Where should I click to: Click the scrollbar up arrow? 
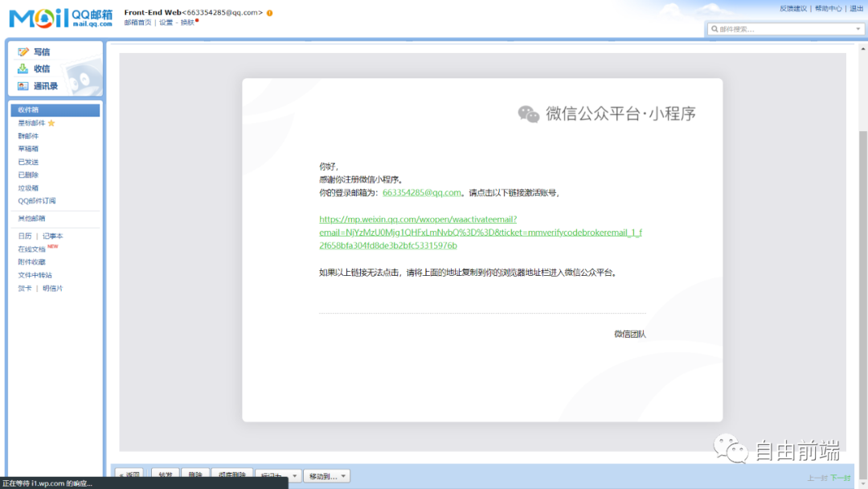[863, 49]
